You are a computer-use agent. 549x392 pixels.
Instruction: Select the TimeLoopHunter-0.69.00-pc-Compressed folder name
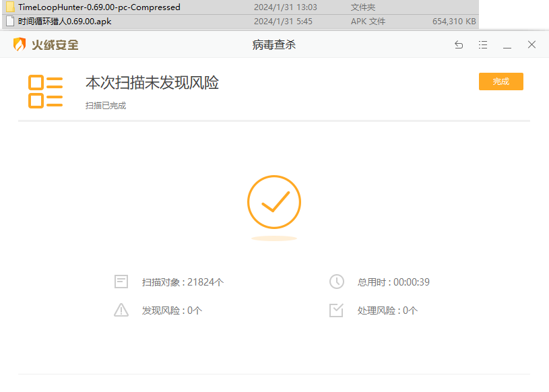(99, 7)
